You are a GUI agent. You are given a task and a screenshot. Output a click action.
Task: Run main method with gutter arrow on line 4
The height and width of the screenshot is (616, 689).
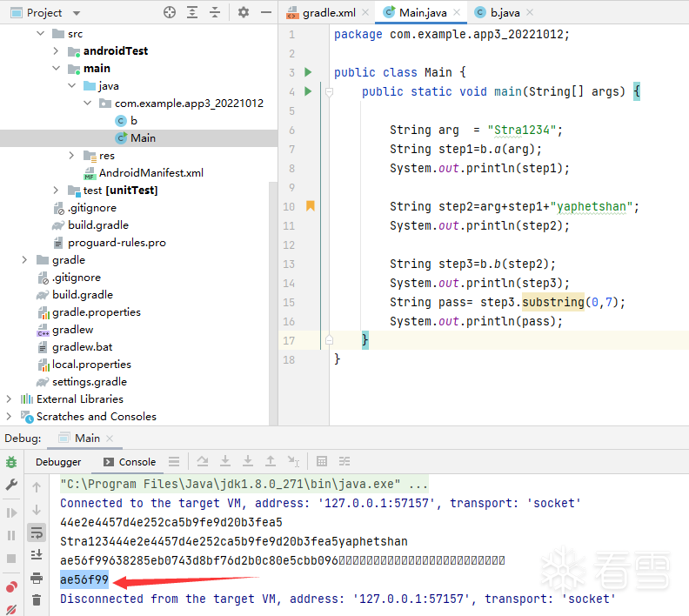point(308,91)
